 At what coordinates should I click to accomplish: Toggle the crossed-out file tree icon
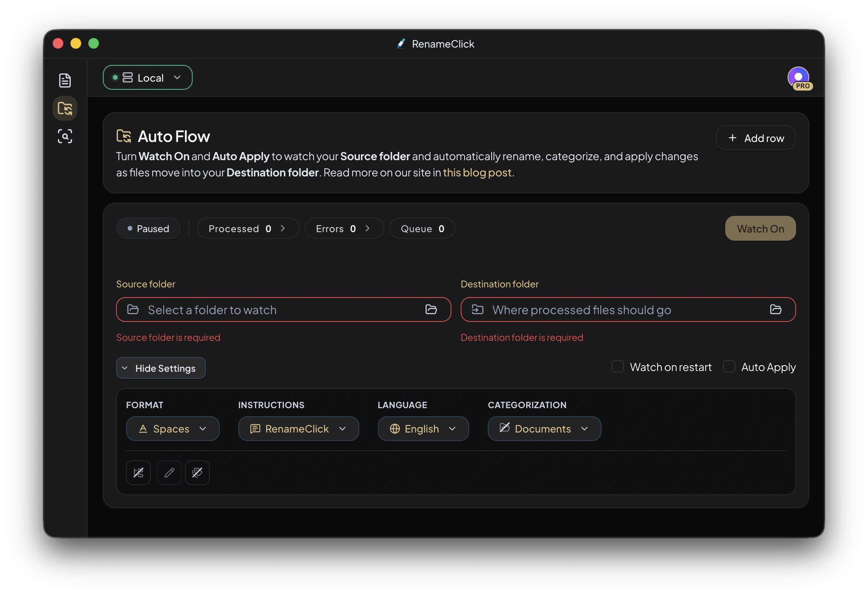click(138, 473)
